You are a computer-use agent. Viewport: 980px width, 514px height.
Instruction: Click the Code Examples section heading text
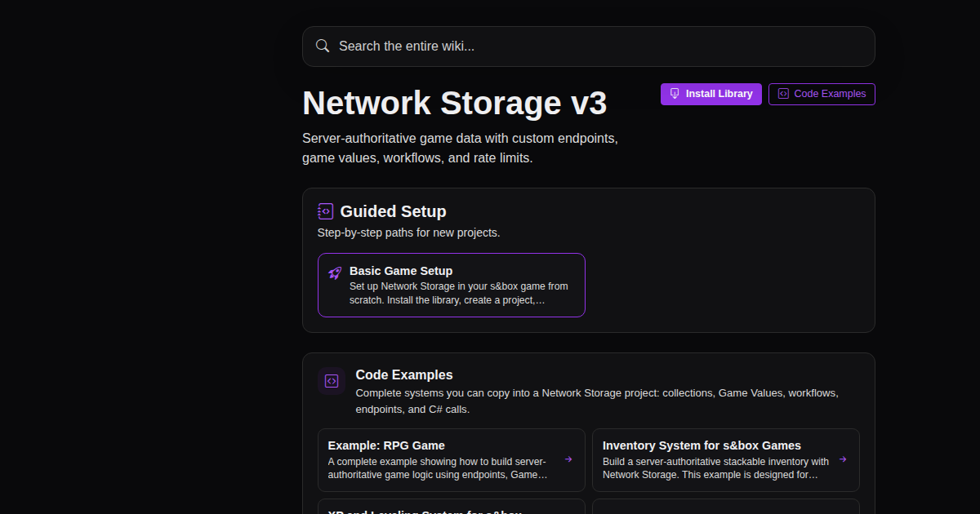pos(404,375)
